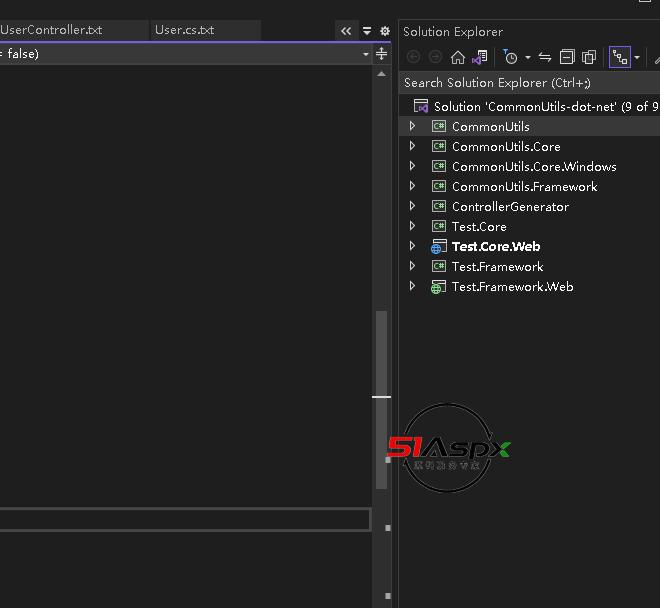Viewport: 660px width, 608px height.
Task: Click the empty field at the editor bottom
Action: 185,519
